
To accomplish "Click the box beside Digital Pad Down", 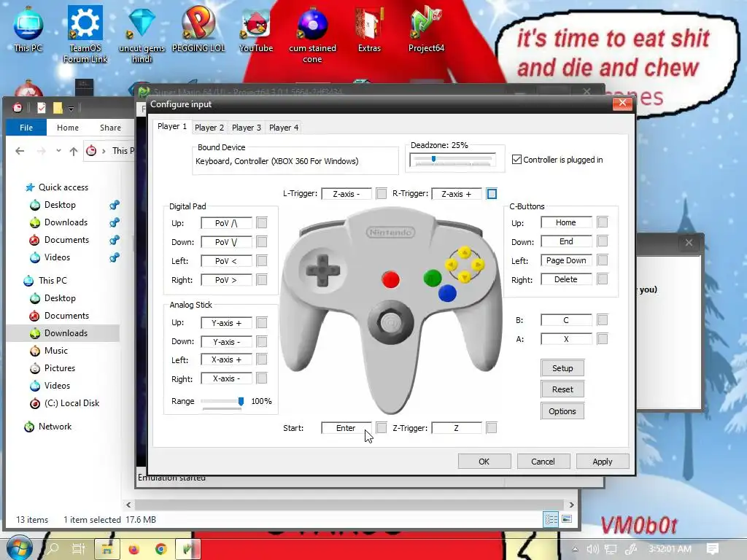I will [x=262, y=242].
